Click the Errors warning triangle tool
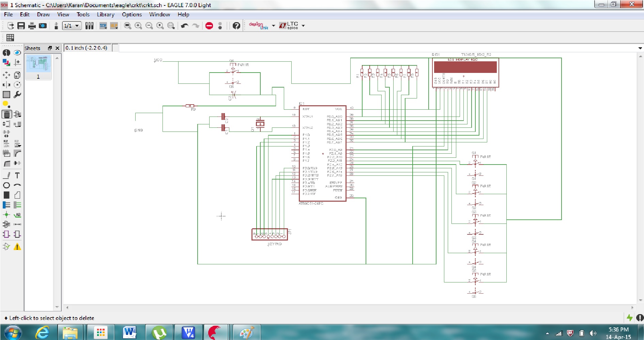This screenshot has height=340, width=644. [x=17, y=247]
